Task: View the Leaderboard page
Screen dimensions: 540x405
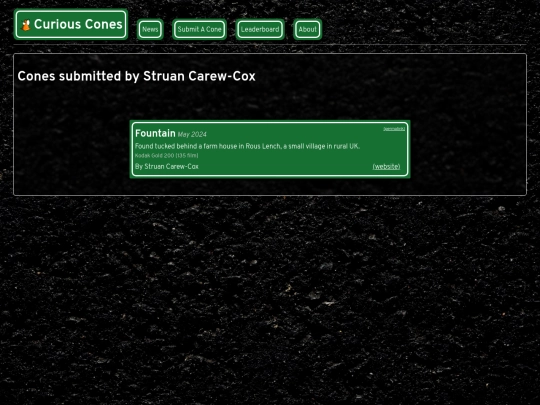Action: [260, 30]
